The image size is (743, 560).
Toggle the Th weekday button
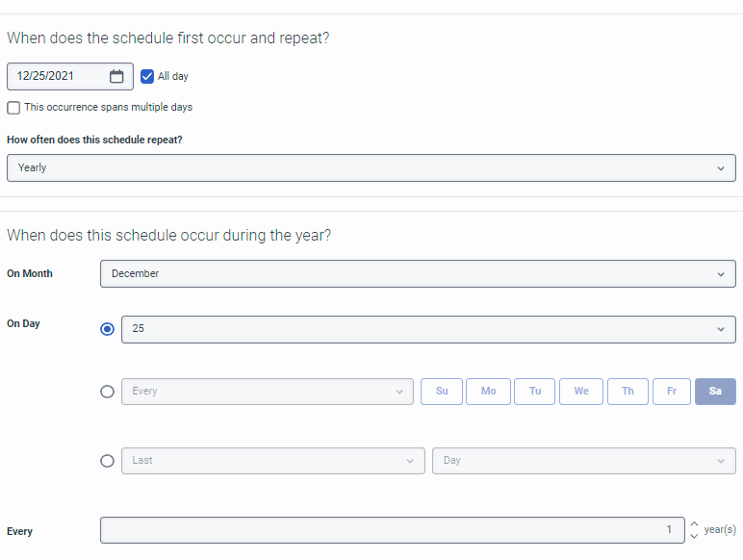(x=628, y=392)
